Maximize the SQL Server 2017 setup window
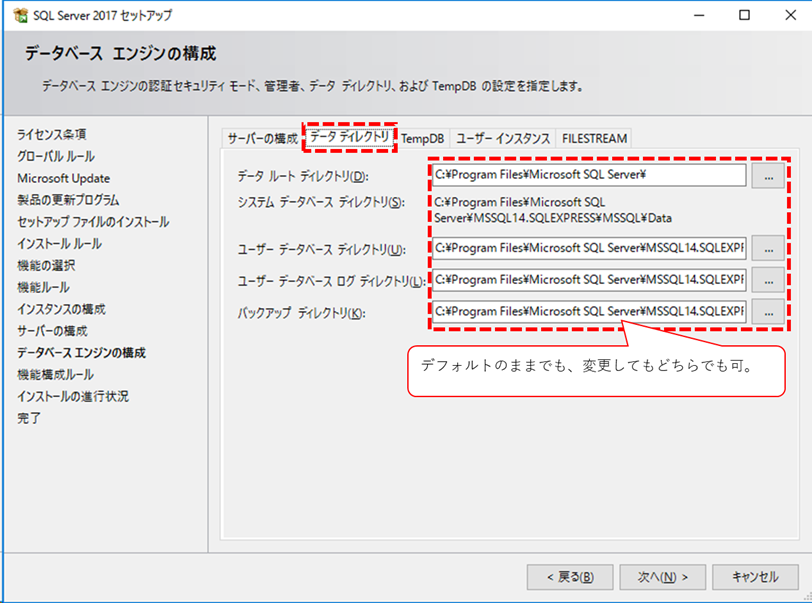 point(744,15)
